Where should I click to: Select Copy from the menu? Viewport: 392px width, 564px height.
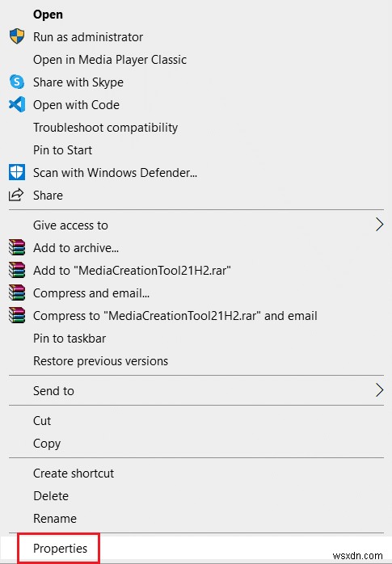(x=47, y=444)
